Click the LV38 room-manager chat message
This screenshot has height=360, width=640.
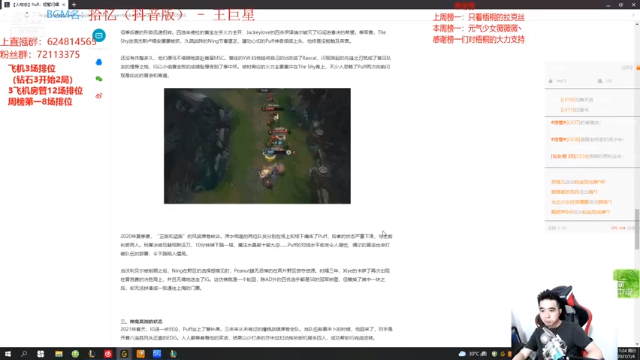coord(587,140)
